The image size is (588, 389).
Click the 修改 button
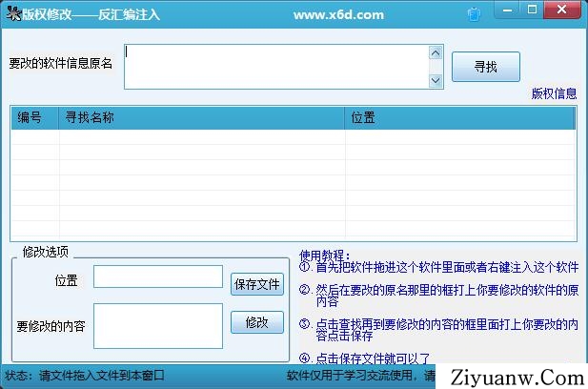pyautogui.click(x=257, y=322)
